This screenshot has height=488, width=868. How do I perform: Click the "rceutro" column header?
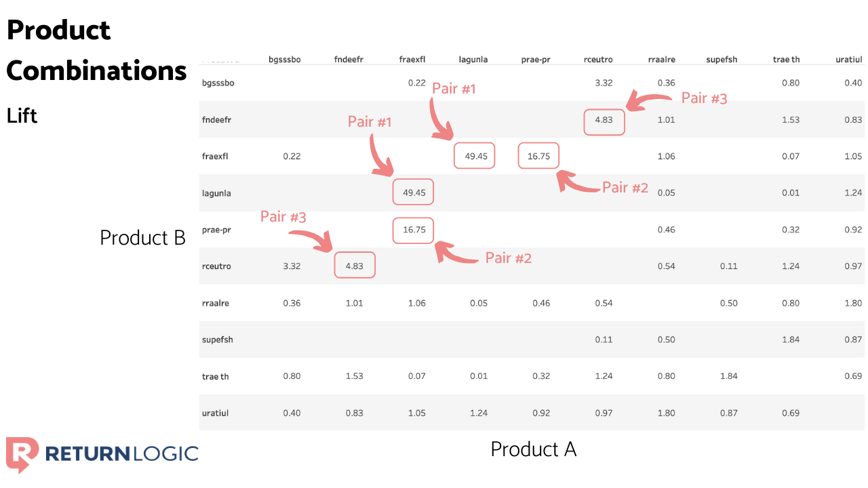tap(598, 60)
